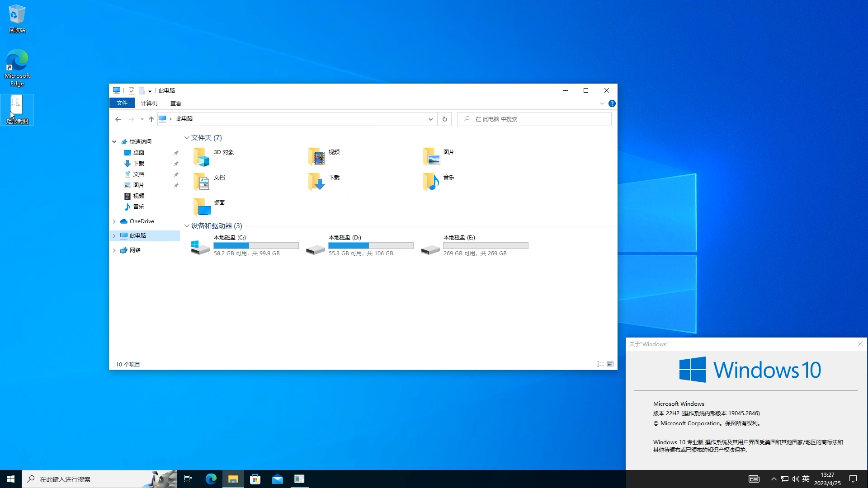
Task: Open the 下载 folder in the file area
Action: tap(316, 182)
